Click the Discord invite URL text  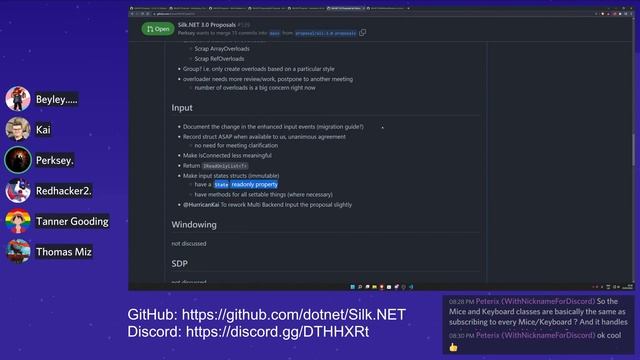pyautogui.click(x=277, y=331)
